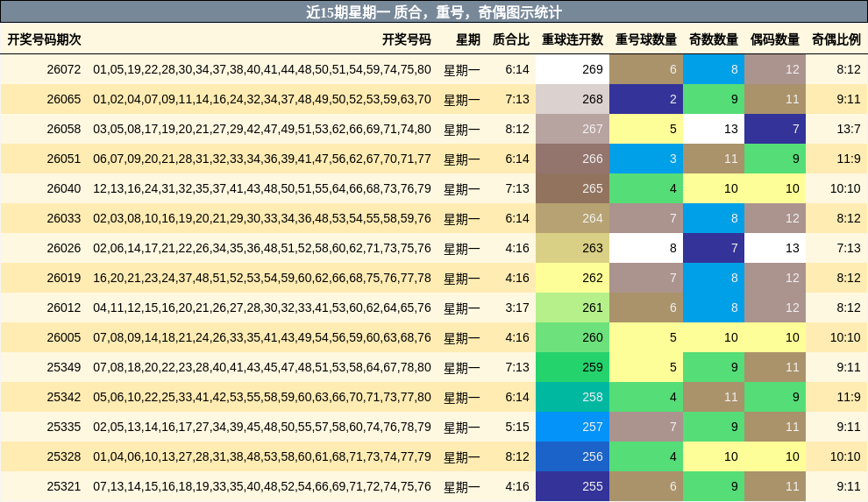Select issue number 25321
The height and width of the screenshot is (502, 868).
64,486
